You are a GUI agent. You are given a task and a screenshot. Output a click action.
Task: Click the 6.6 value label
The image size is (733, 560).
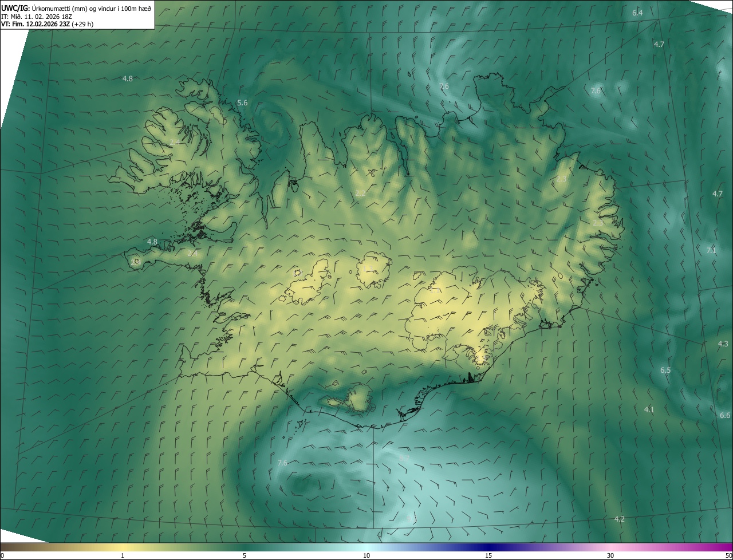tap(725, 415)
